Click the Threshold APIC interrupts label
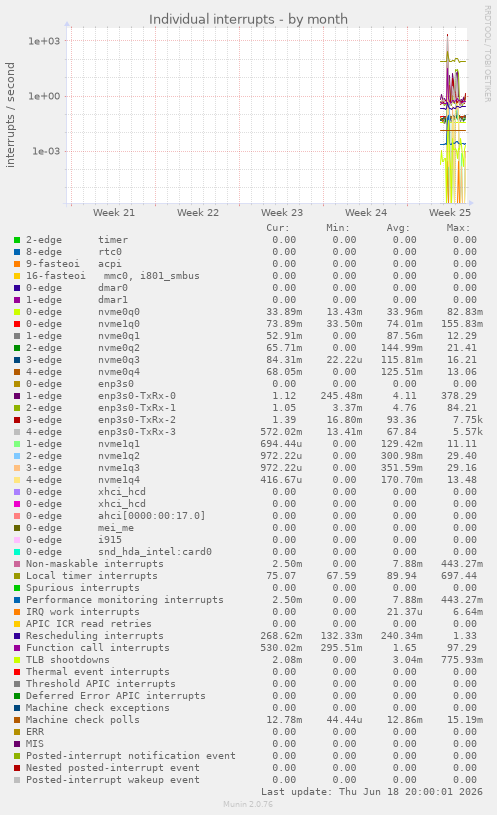 (x=101, y=683)
